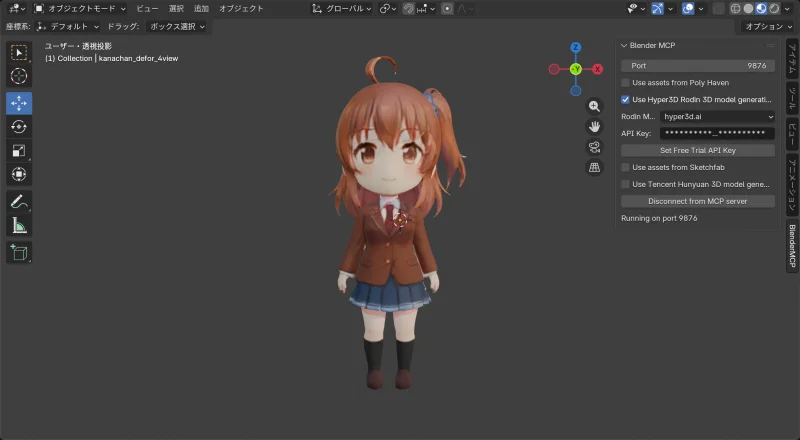This screenshot has width=800, height=440.
Task: Switch to the BlenderMCP sidebar tab
Action: [792, 244]
